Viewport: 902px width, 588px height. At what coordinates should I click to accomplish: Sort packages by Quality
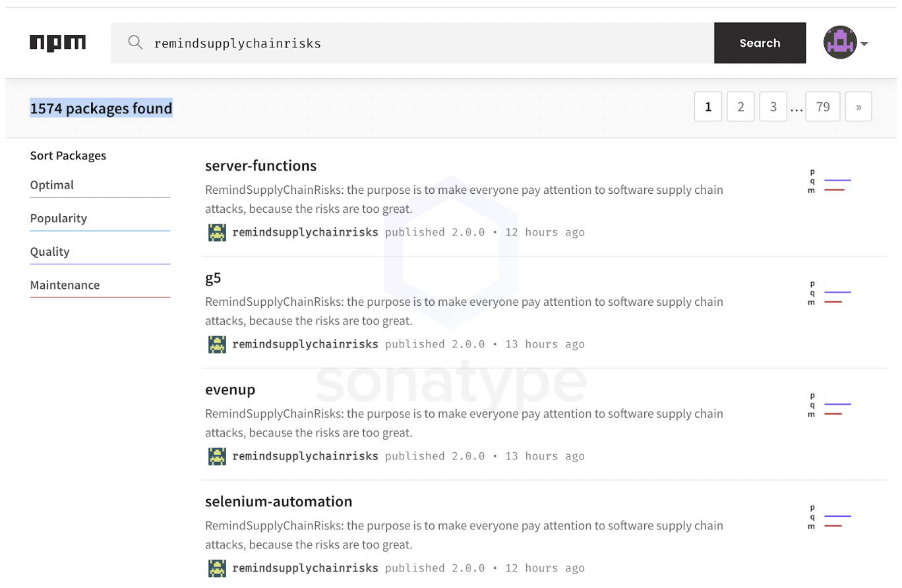[50, 252]
